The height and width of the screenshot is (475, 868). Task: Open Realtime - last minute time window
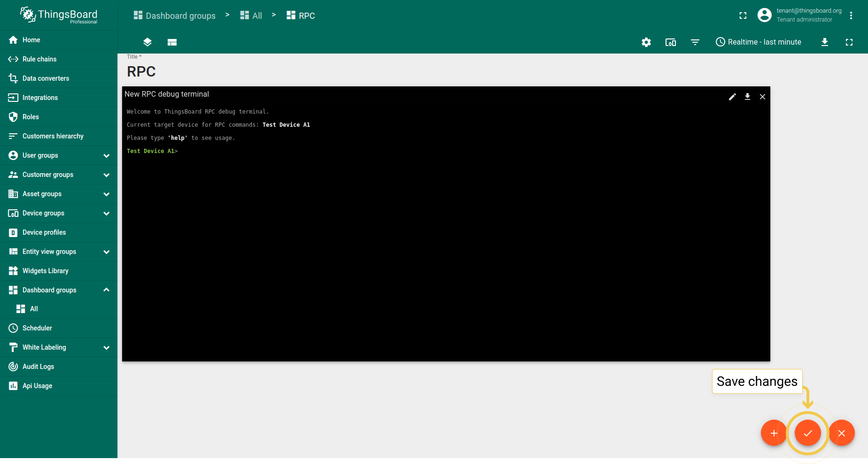(758, 42)
